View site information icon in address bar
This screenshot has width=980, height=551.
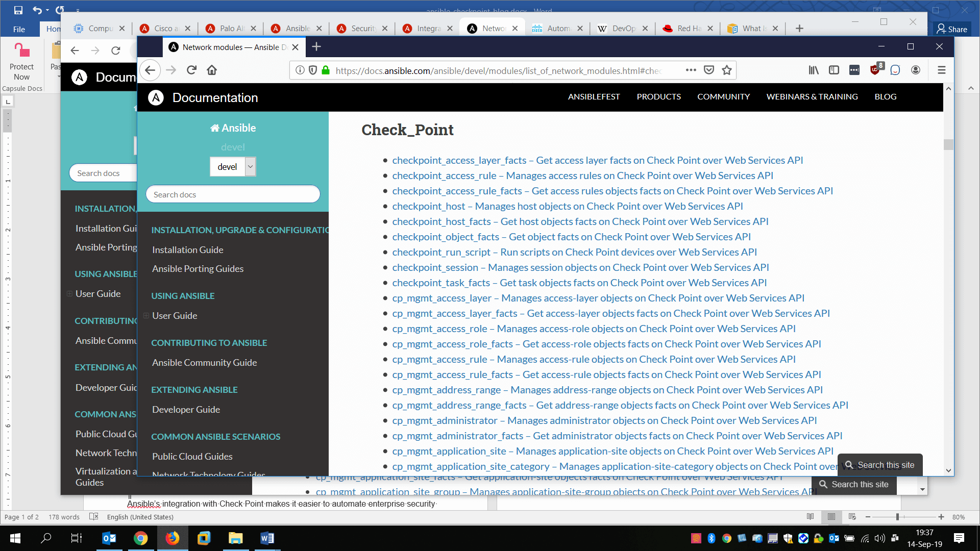300,70
